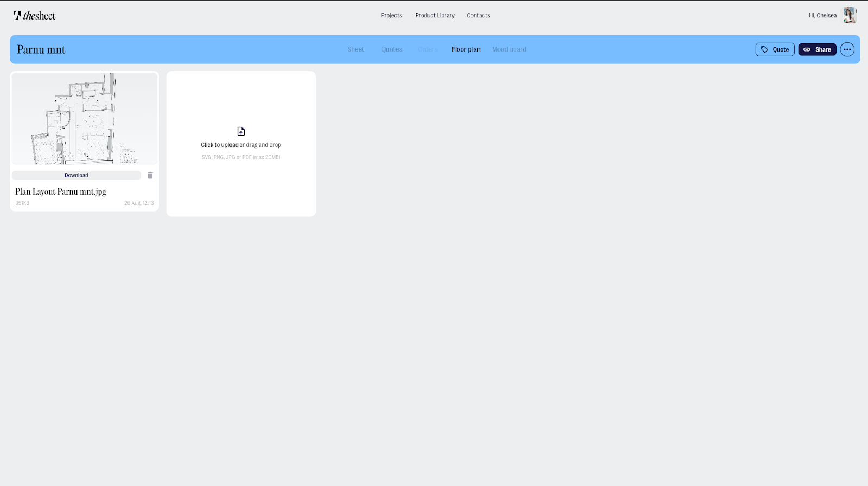868x486 pixels.
Task: Click the 351KB file size text
Action: (x=22, y=203)
